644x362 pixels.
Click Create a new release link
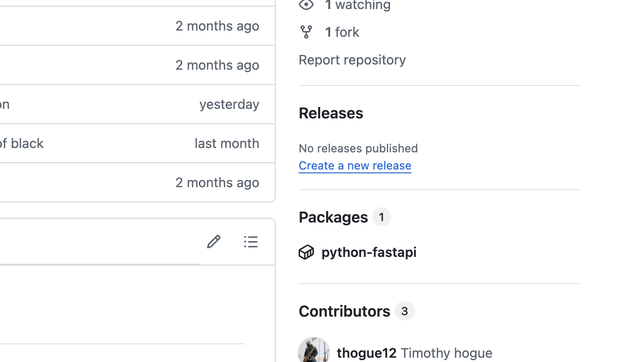355,165
